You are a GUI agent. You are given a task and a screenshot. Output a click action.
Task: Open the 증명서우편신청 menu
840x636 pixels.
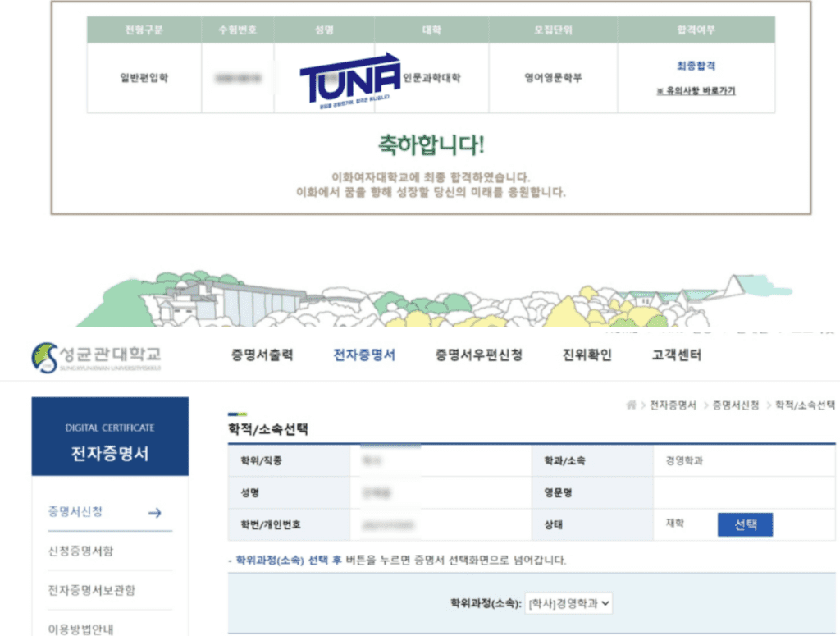point(478,355)
